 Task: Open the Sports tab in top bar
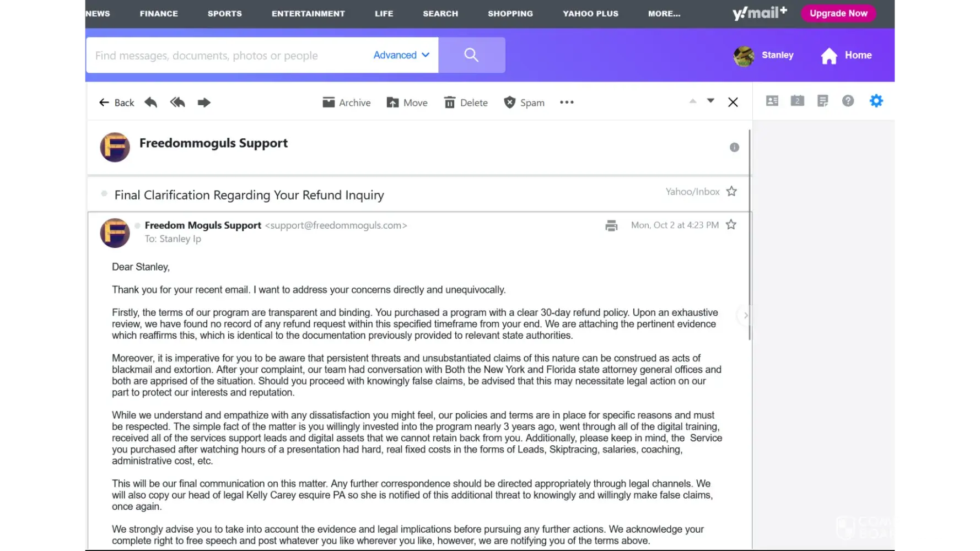225,13
